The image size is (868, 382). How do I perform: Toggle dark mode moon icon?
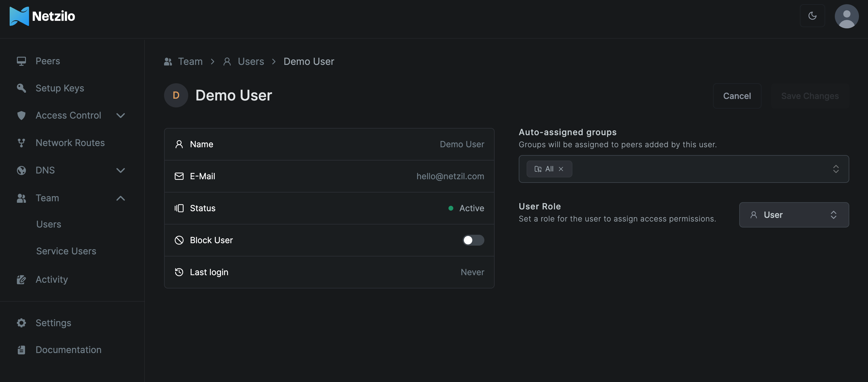click(812, 15)
